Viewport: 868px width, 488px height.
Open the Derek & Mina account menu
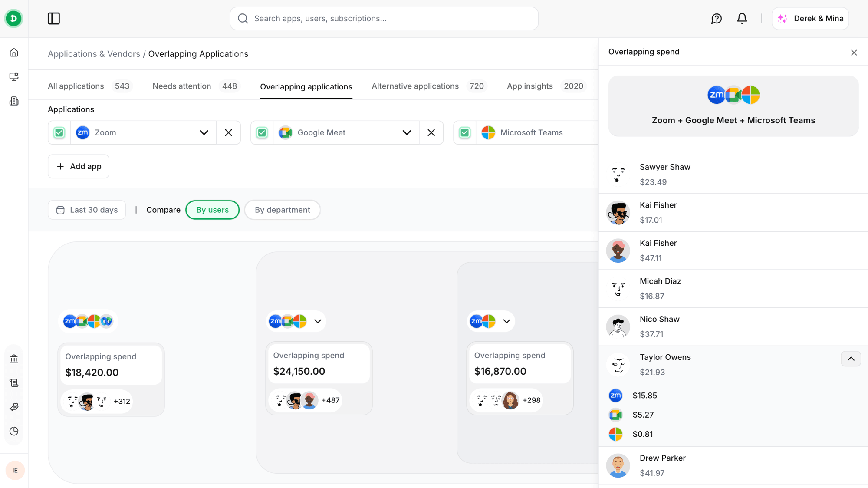click(x=810, y=19)
